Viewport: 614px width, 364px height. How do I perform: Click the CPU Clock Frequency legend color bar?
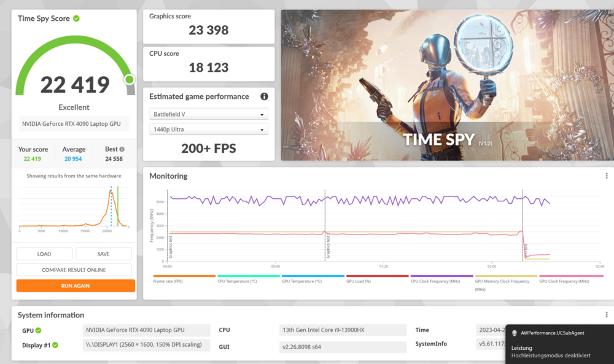tap(441, 276)
